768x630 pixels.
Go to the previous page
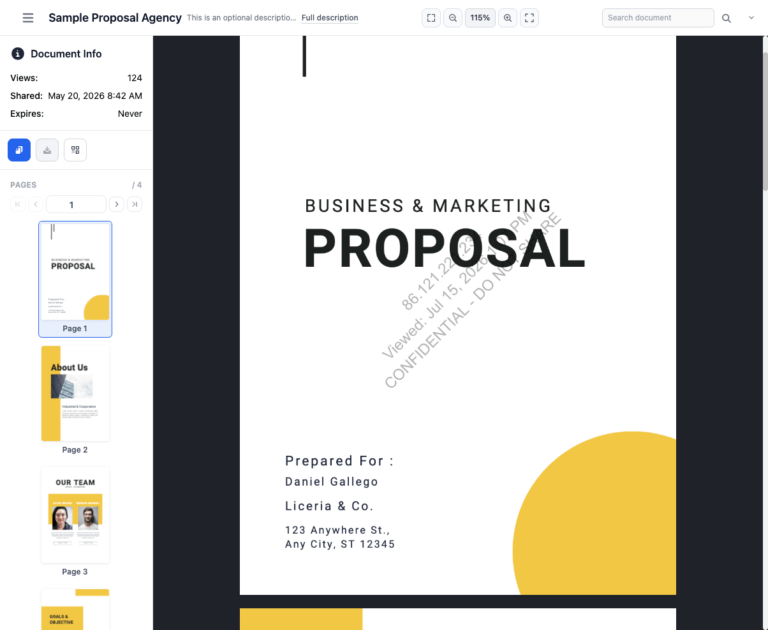(35, 204)
